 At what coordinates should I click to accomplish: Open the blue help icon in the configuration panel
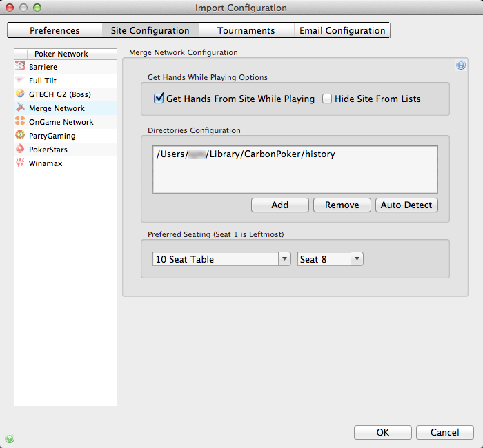pyautogui.click(x=460, y=65)
